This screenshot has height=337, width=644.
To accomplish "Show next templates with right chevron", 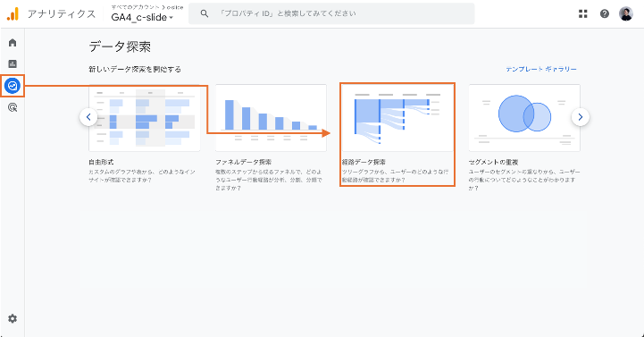I will (x=581, y=117).
